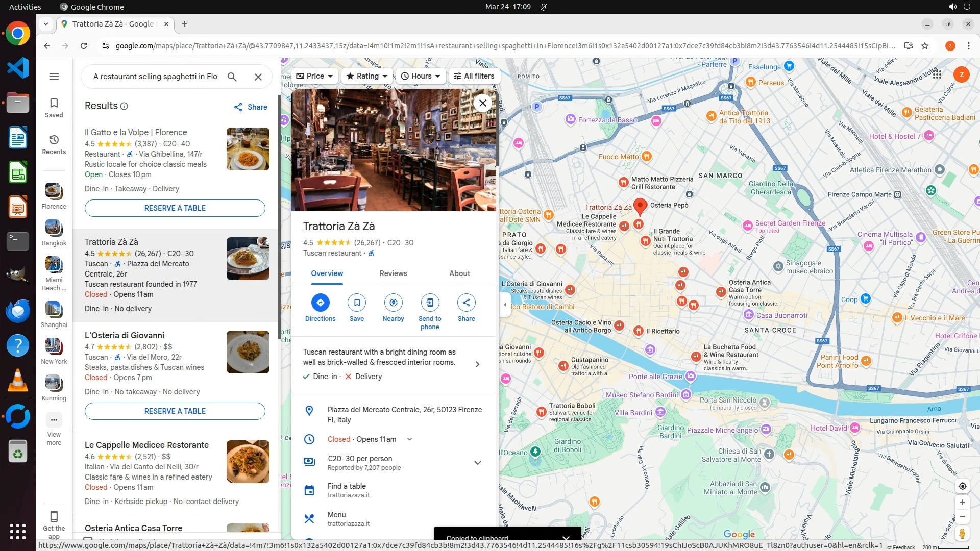Open the Rating filter dropdown
Viewport: 980px width, 551px height.
coord(367,76)
